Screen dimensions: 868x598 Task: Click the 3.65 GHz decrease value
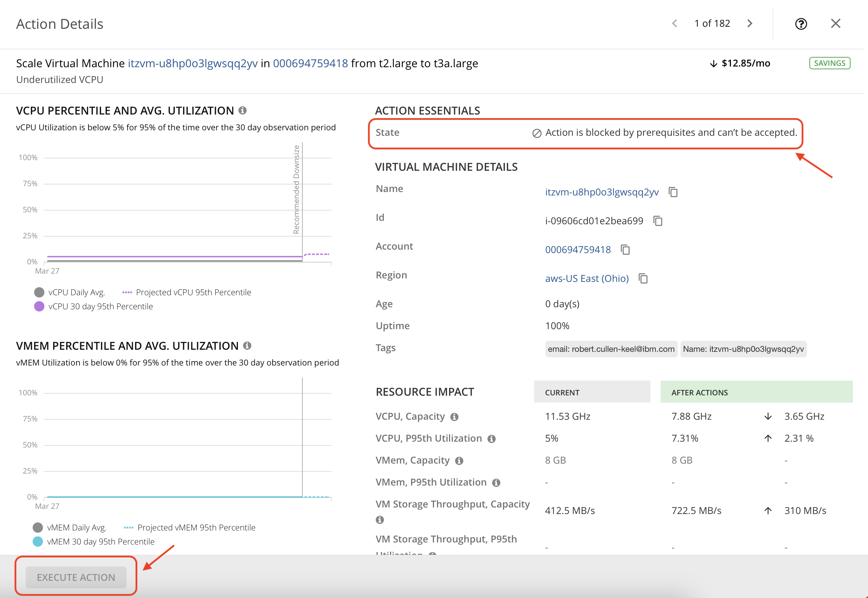coord(804,417)
